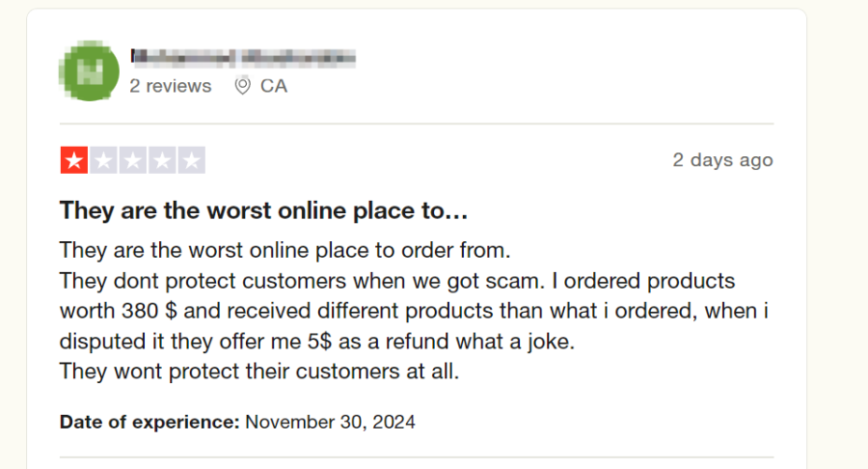Click the location pin icon

(x=243, y=86)
